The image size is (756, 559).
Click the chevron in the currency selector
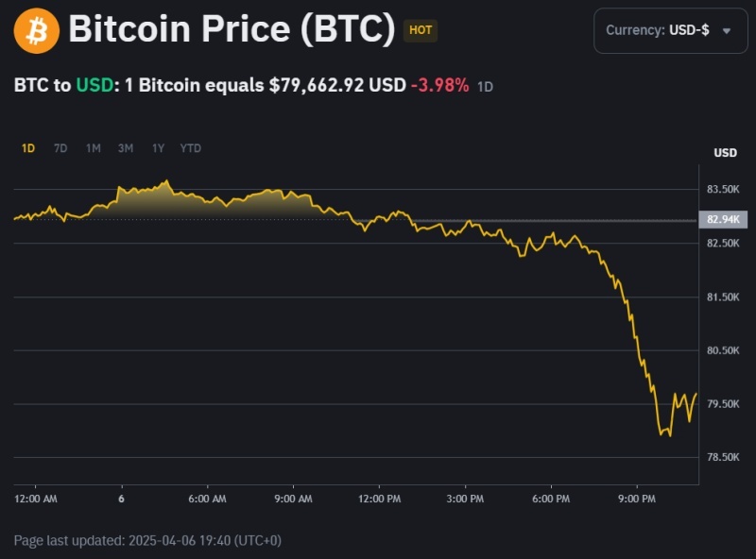[725, 30]
